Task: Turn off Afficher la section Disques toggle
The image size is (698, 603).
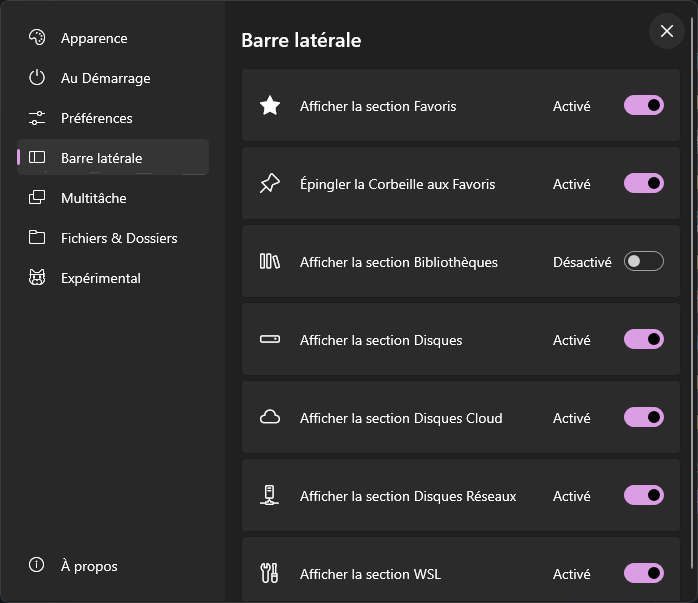Action: (644, 339)
